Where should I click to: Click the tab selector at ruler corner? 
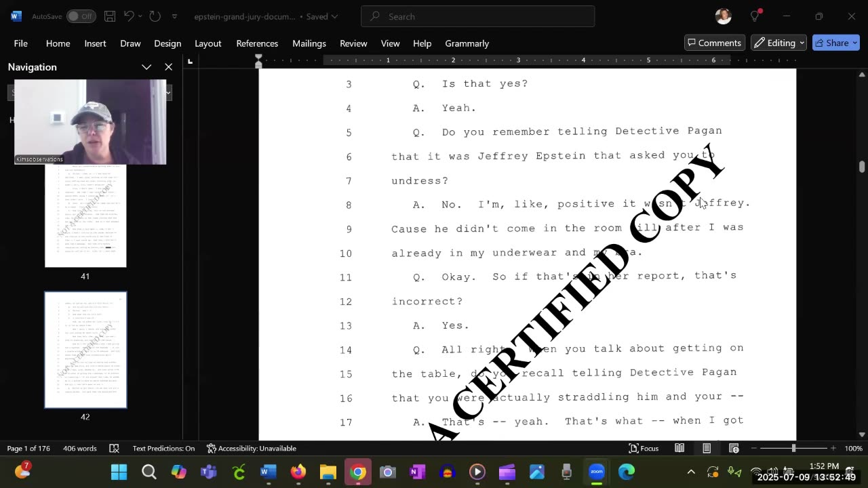point(190,62)
